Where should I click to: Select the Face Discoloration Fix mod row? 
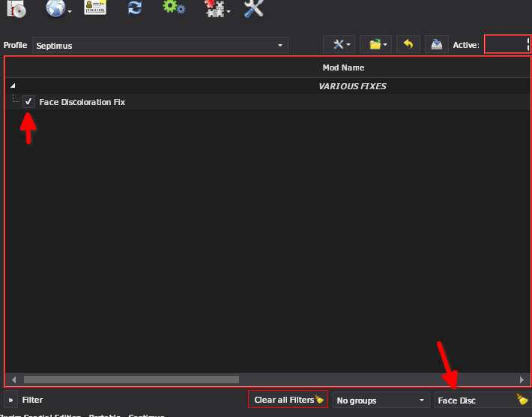[x=268, y=102]
